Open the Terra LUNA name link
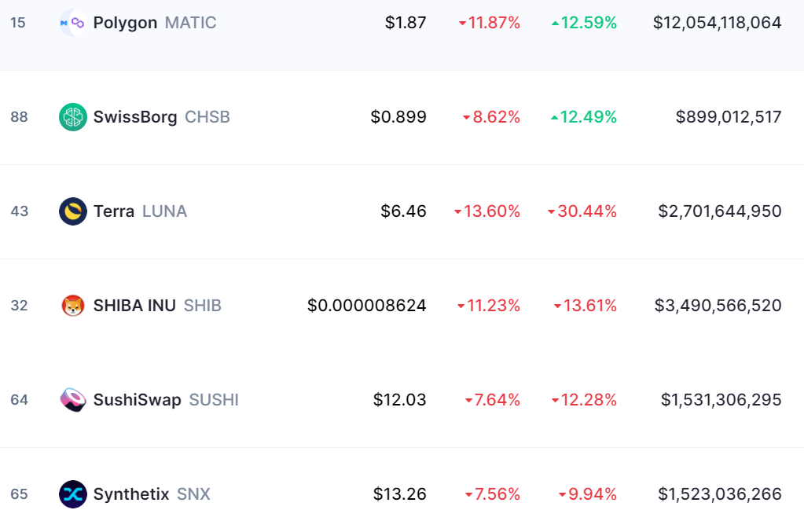 [140, 211]
